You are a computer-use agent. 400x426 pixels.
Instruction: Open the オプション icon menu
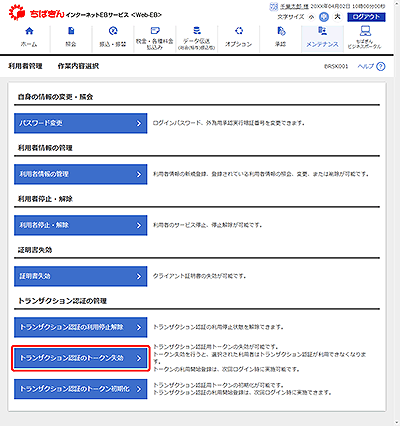239,31
